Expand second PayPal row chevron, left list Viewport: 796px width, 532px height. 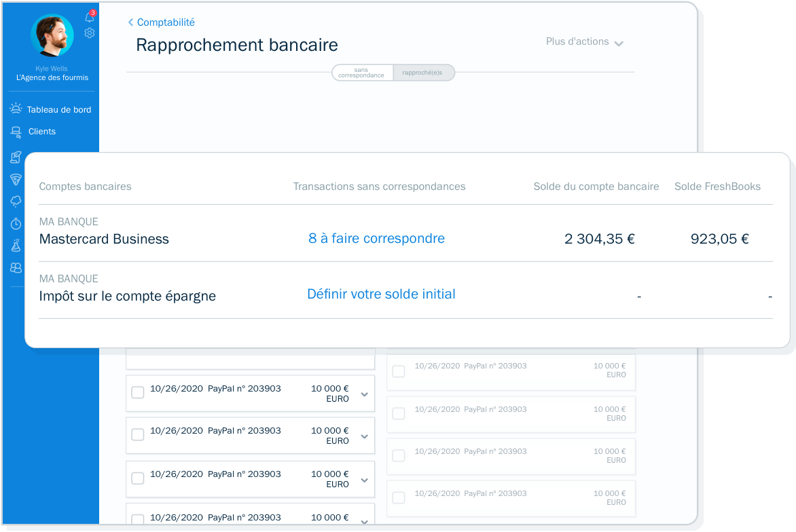365,436
